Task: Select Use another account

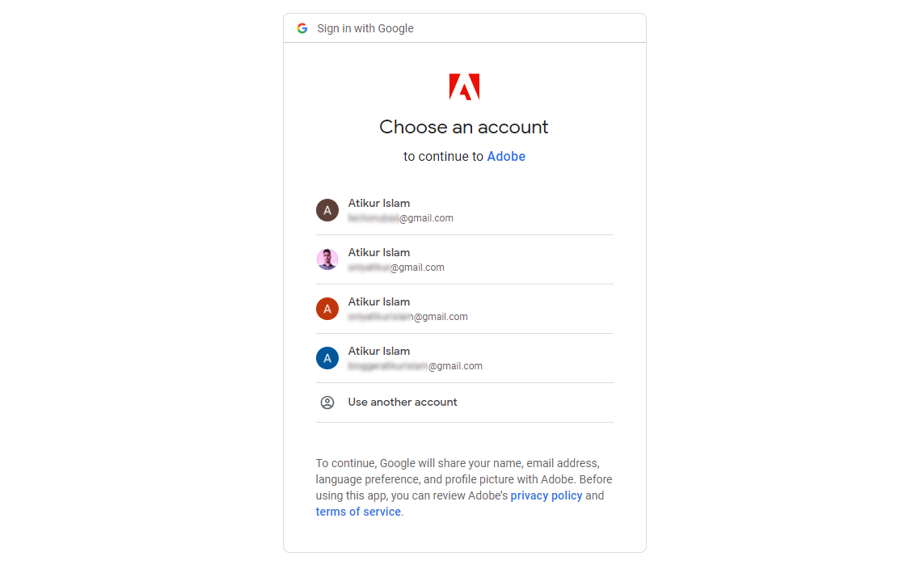Action: click(402, 402)
